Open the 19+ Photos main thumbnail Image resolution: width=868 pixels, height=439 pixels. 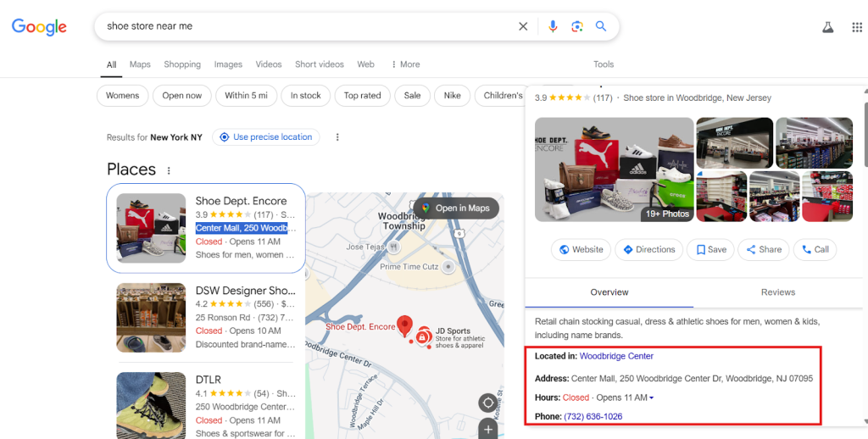614,169
